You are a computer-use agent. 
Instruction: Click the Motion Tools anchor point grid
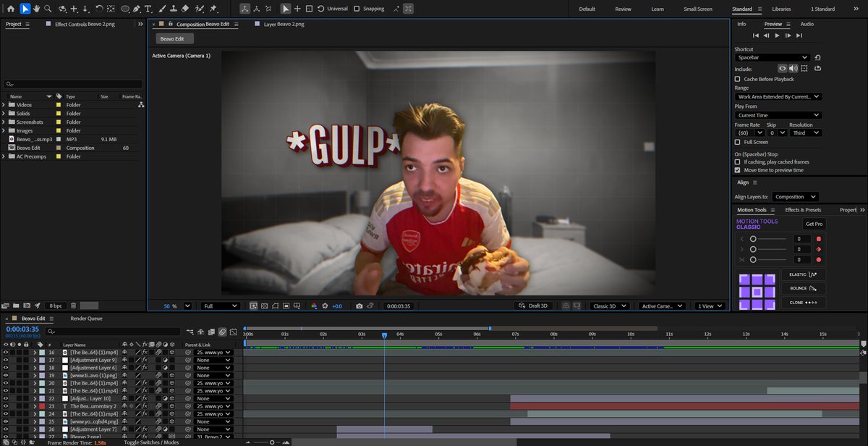coord(757,292)
